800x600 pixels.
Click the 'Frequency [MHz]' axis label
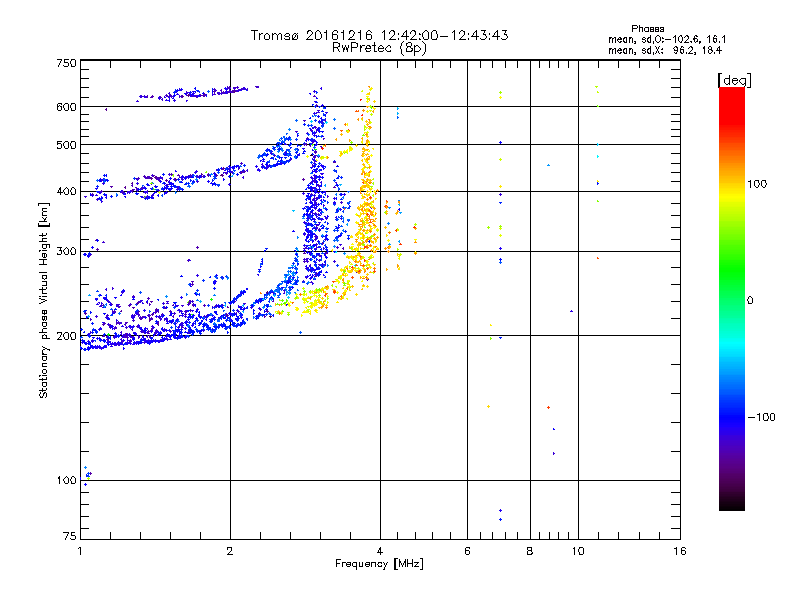(379, 564)
